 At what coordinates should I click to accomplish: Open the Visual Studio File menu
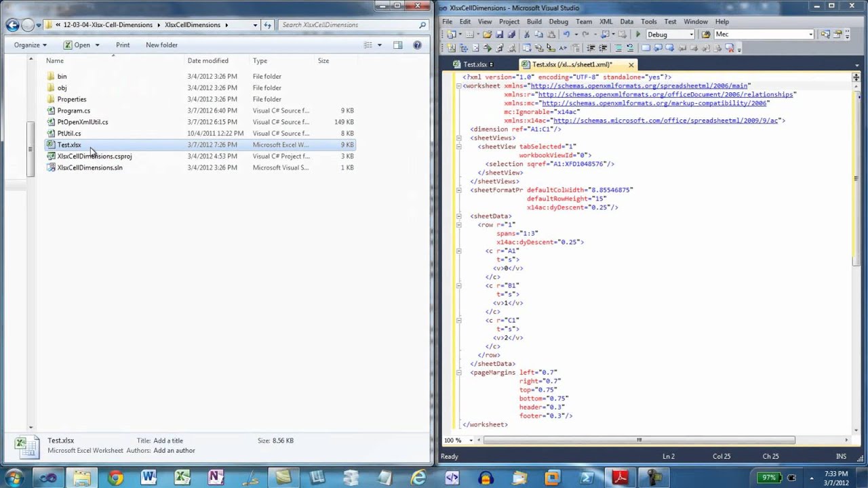(x=448, y=22)
